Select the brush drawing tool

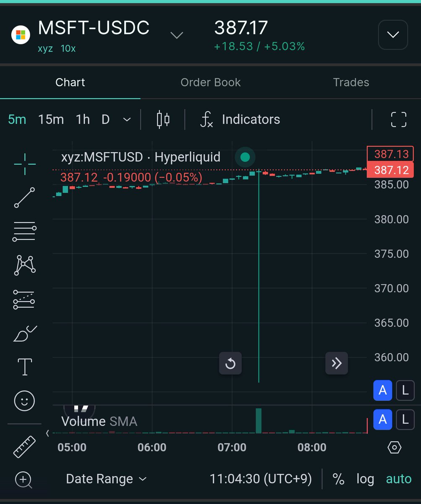coord(25,333)
